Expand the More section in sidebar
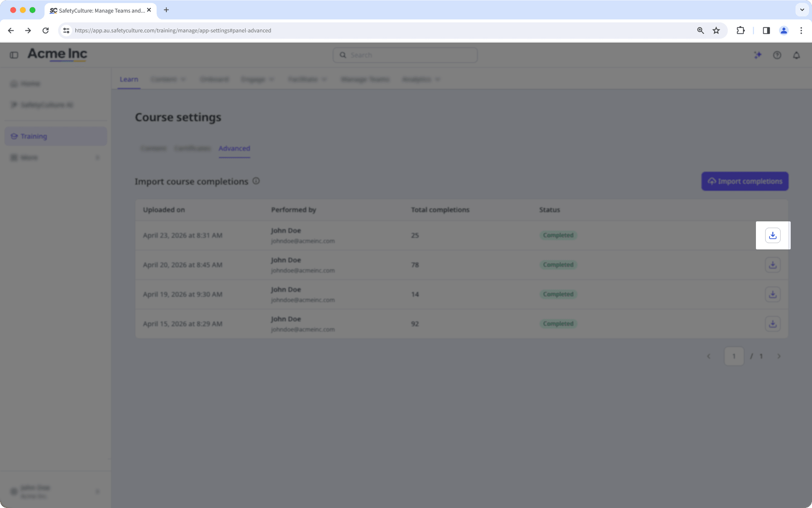Viewport: 812px width, 508px height. (56, 158)
